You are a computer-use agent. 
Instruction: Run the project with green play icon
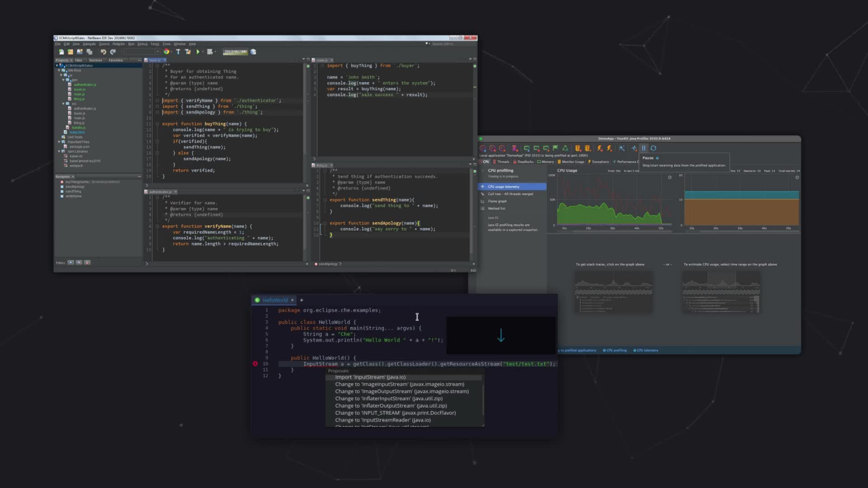(198, 52)
